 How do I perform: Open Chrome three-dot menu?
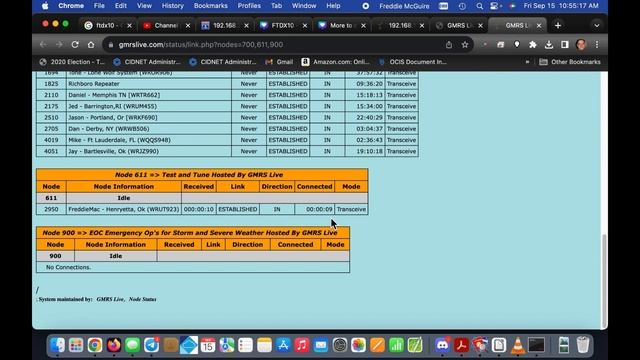coord(597,44)
